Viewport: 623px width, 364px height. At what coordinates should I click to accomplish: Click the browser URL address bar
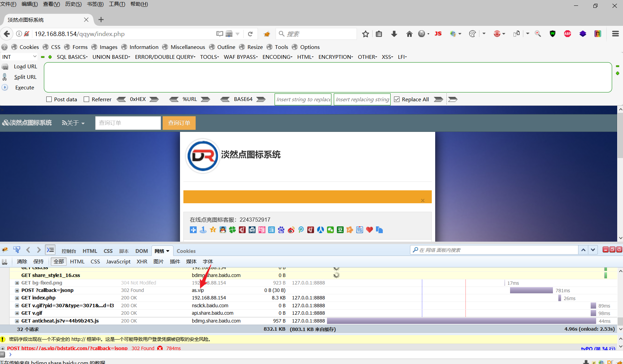124,34
